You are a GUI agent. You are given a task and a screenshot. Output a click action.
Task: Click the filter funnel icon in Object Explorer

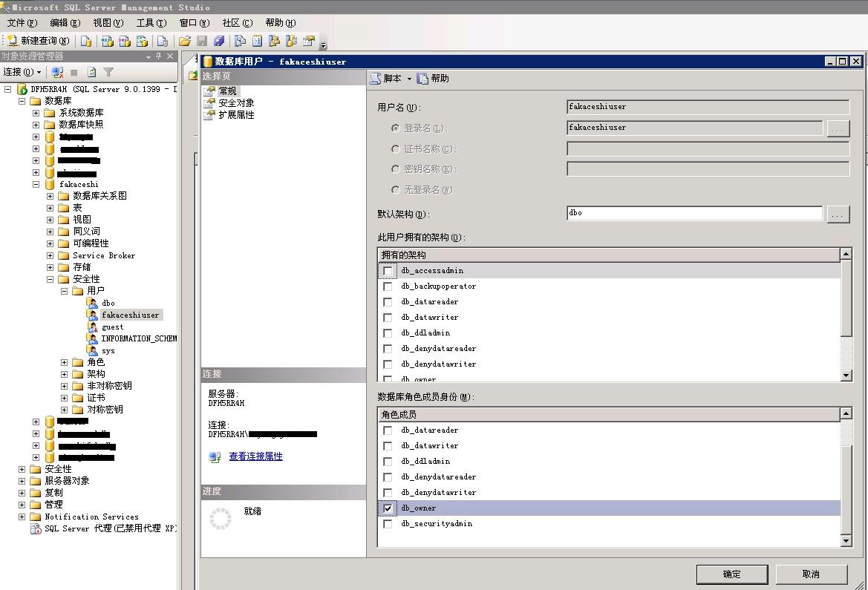click(108, 72)
